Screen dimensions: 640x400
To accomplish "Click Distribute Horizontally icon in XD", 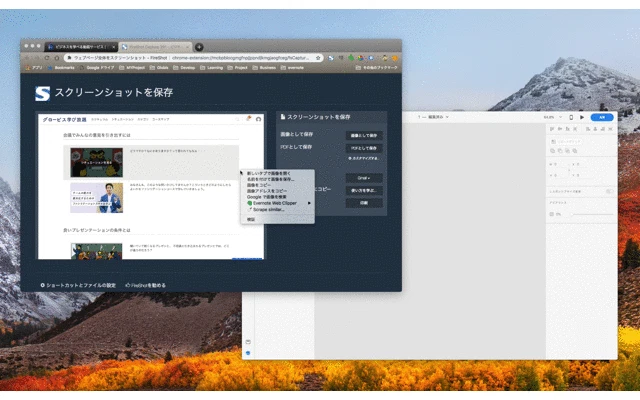I will (611, 129).
